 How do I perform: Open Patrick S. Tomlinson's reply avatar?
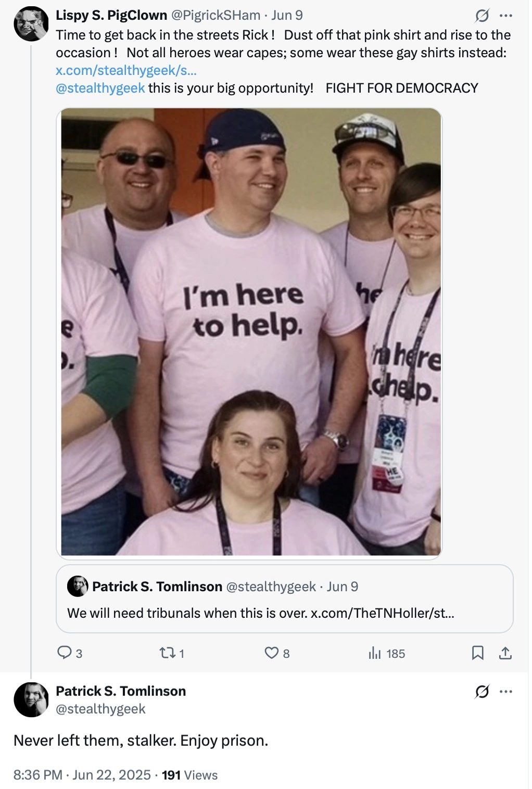click(31, 699)
